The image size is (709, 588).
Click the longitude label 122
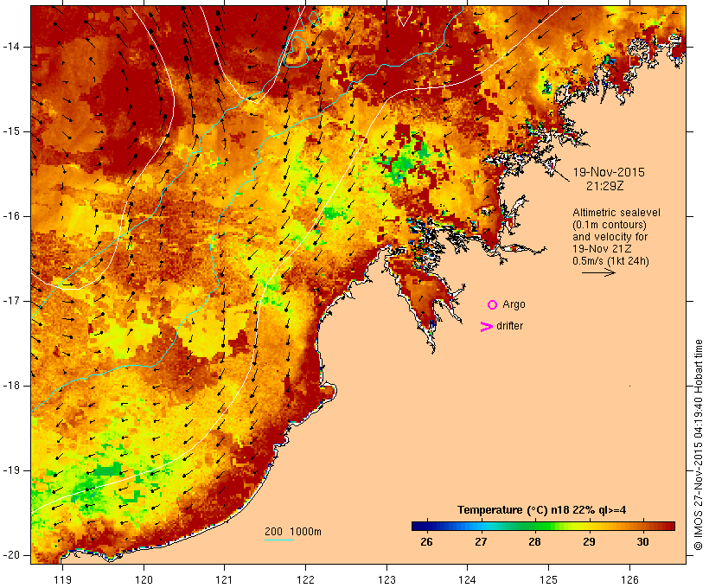pos(306,579)
